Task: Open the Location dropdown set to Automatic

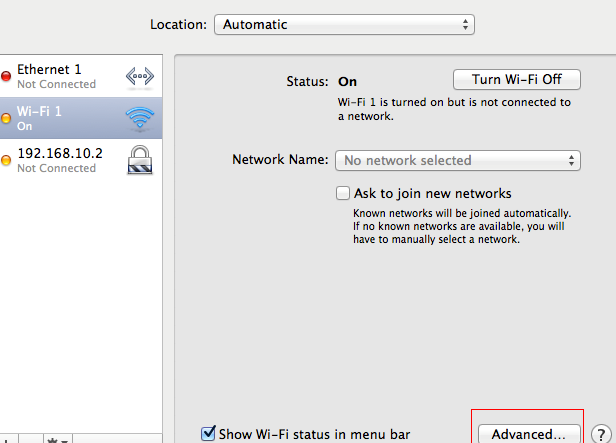Action: pos(344,25)
